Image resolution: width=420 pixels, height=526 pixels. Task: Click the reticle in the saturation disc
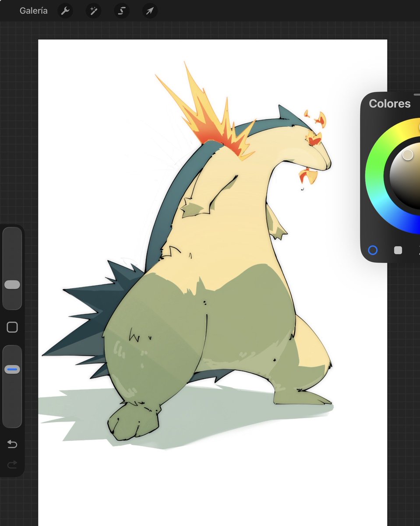(408, 155)
